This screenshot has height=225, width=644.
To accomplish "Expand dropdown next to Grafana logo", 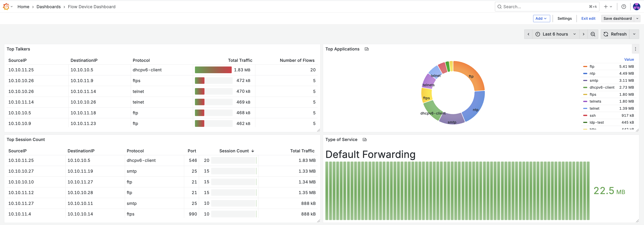I will [x=12, y=7].
